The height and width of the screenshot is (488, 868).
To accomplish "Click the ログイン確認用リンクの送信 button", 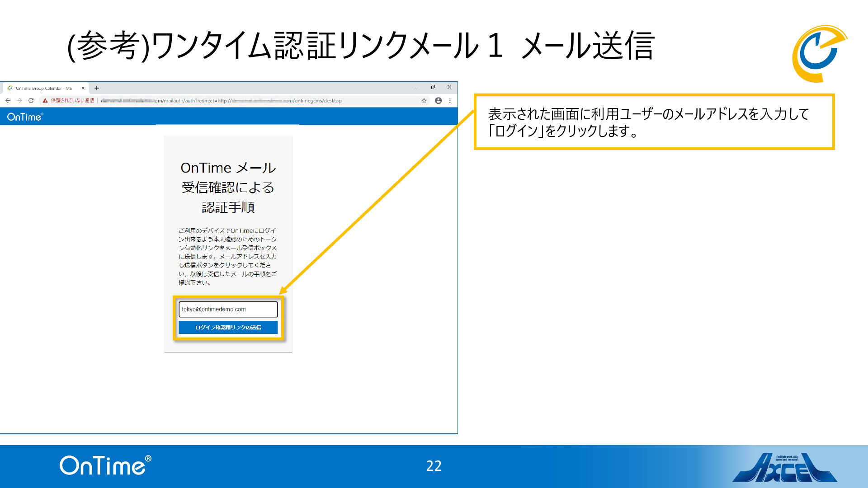I will [x=228, y=328].
